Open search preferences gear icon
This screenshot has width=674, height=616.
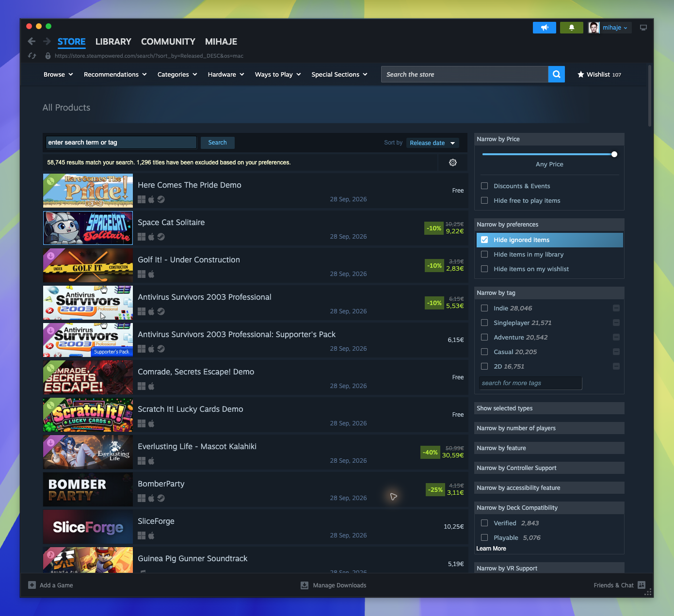click(x=453, y=162)
